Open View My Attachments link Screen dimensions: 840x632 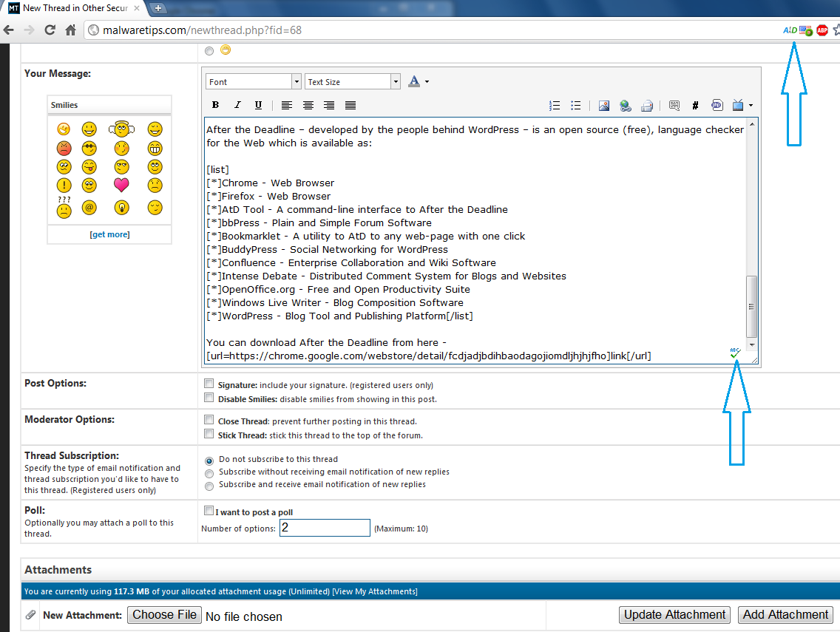[374, 591]
